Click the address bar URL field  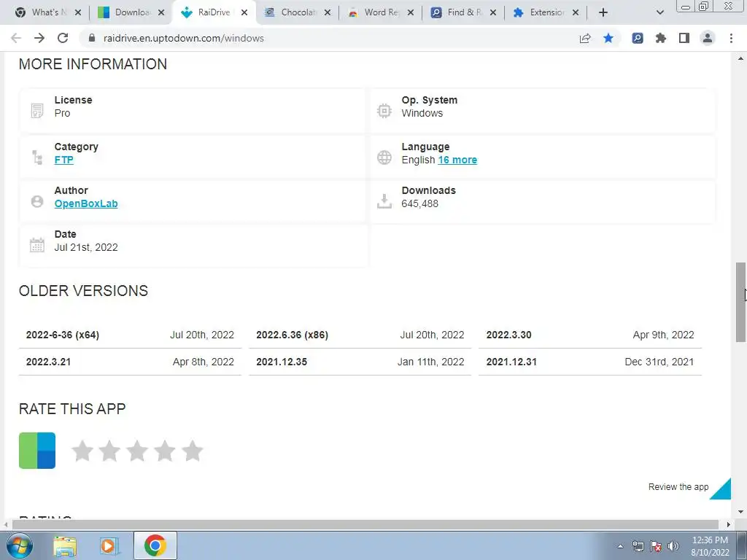point(329,38)
